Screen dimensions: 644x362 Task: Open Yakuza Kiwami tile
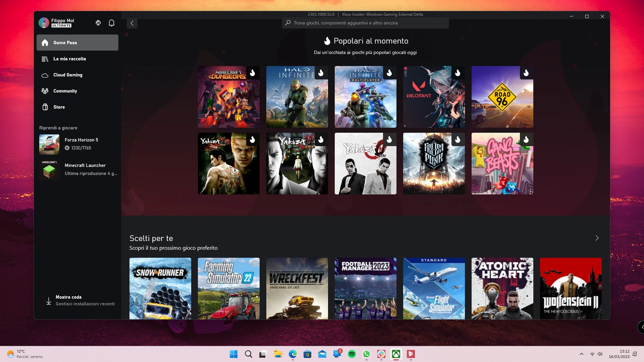coord(297,164)
